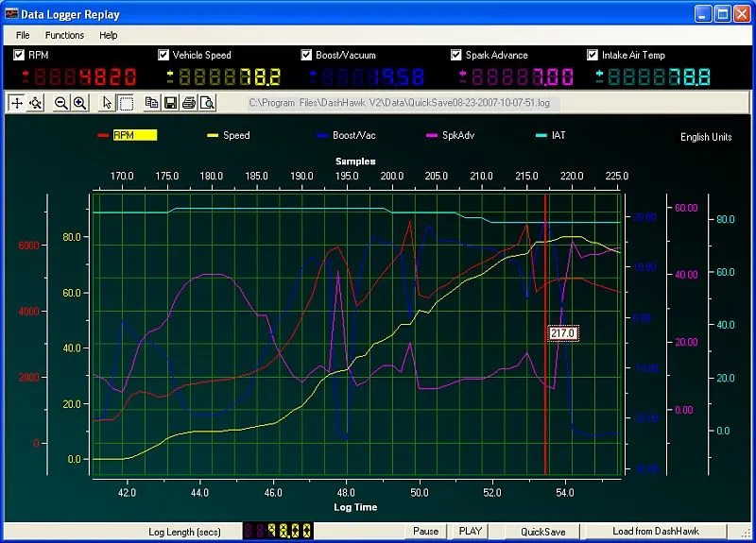Uncheck the RPM checkbox

coord(19,55)
